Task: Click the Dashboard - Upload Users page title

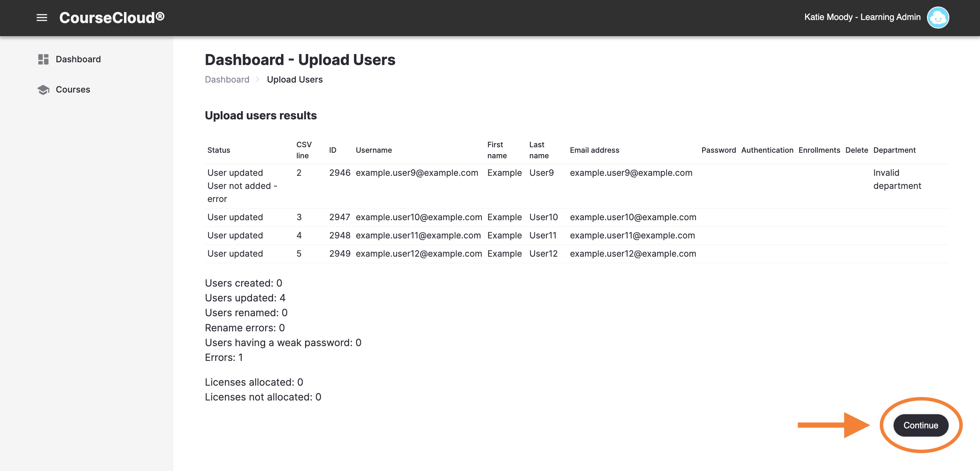Action: tap(300, 60)
